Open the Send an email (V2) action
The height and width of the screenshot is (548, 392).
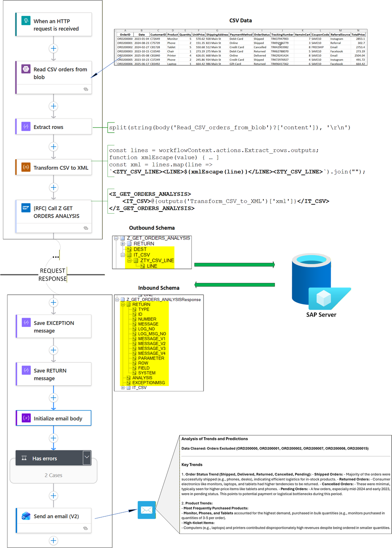click(53, 521)
